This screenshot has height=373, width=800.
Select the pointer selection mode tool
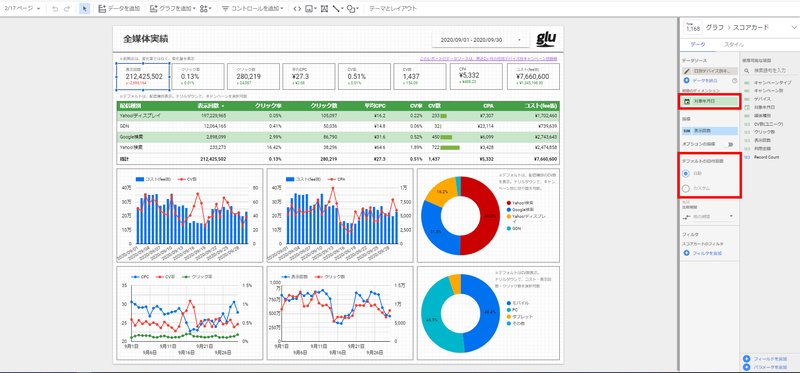pyautogui.click(x=85, y=9)
